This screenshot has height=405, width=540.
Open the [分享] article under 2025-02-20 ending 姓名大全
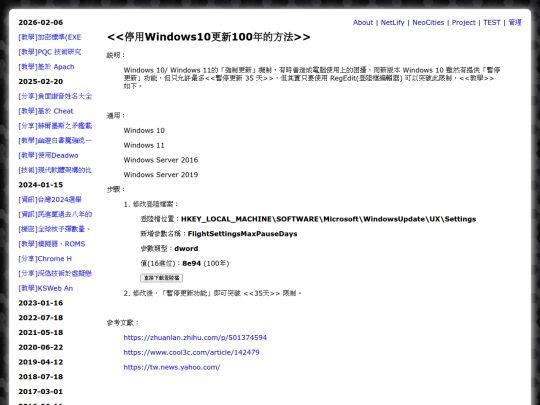pyautogui.click(x=55, y=96)
